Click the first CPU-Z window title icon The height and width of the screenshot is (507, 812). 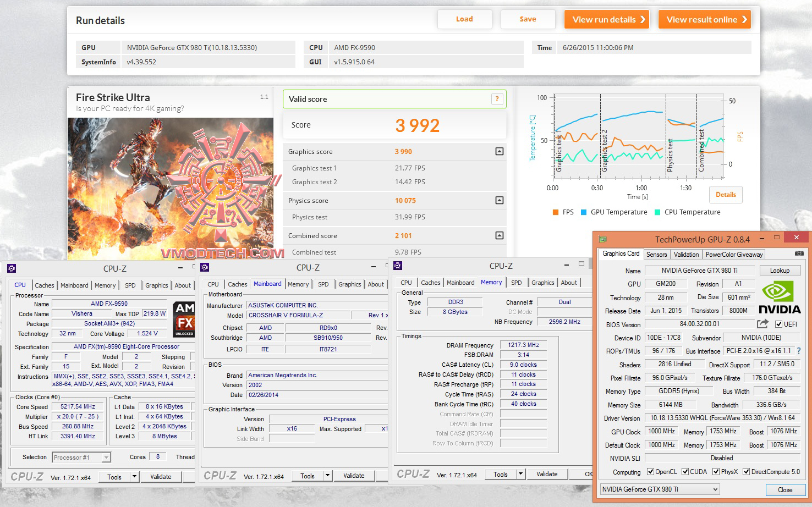tap(12, 268)
